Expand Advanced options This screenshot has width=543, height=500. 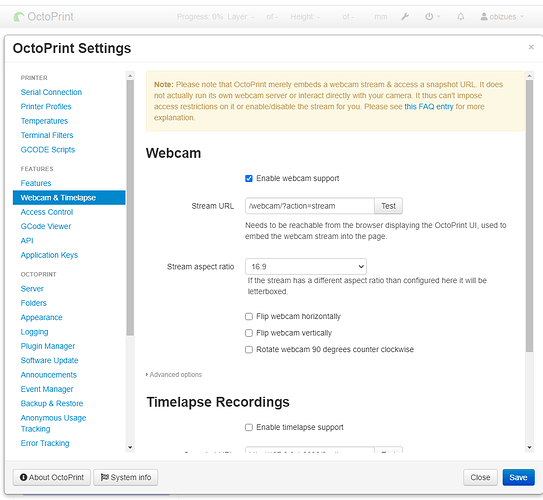tap(174, 375)
